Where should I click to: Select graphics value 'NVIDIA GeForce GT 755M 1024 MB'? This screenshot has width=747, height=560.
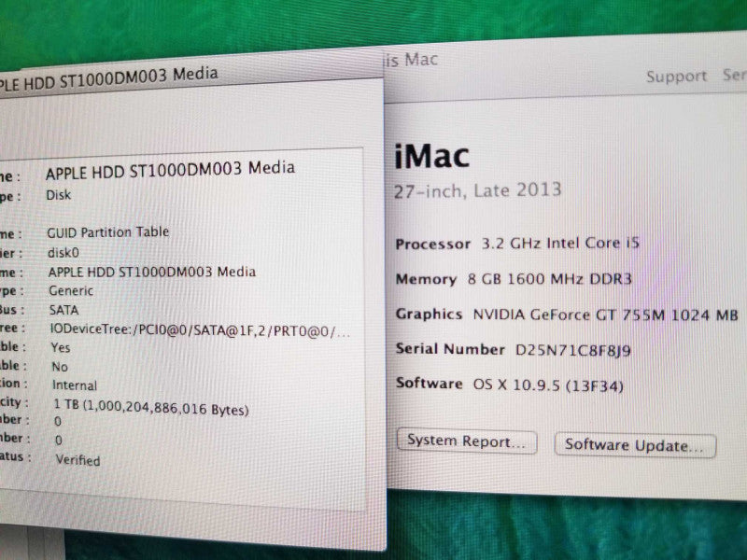tap(605, 315)
